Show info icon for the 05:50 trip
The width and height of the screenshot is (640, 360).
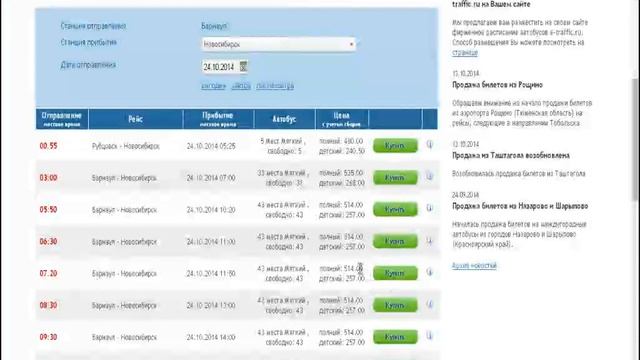(x=429, y=208)
